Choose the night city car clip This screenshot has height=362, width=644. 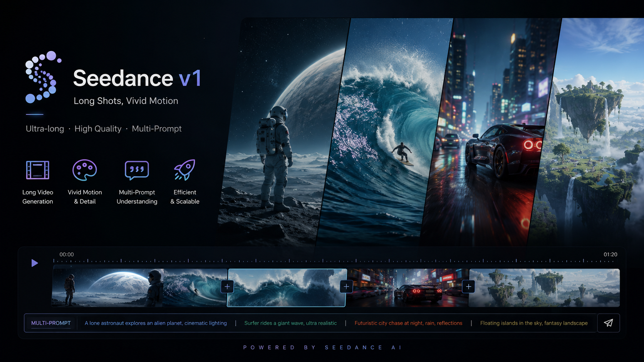click(408, 288)
